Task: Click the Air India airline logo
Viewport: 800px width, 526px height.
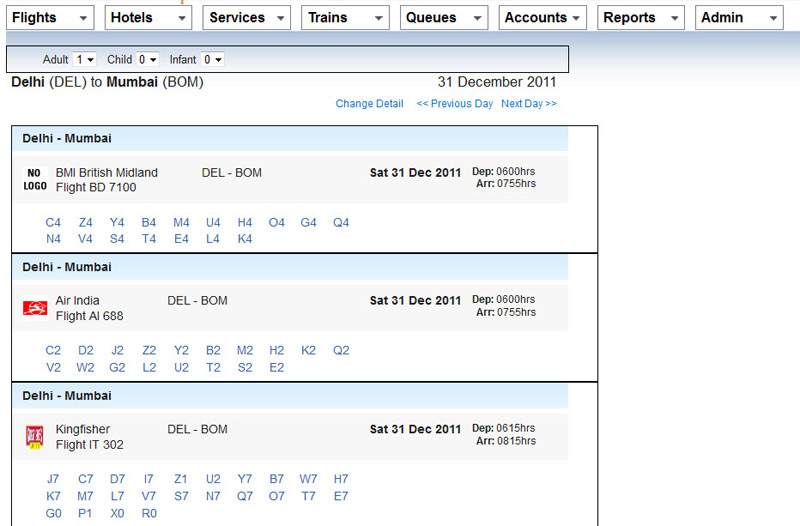Action: click(35, 308)
